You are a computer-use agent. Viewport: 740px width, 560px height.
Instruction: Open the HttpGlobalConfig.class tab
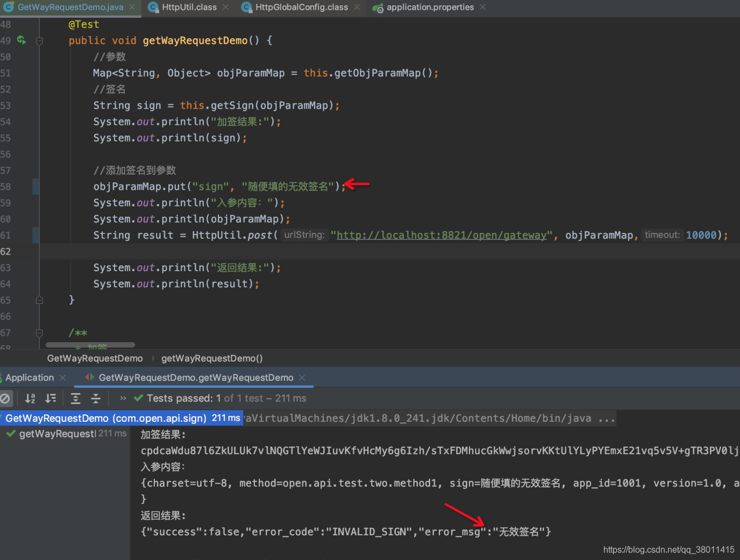pos(302,7)
